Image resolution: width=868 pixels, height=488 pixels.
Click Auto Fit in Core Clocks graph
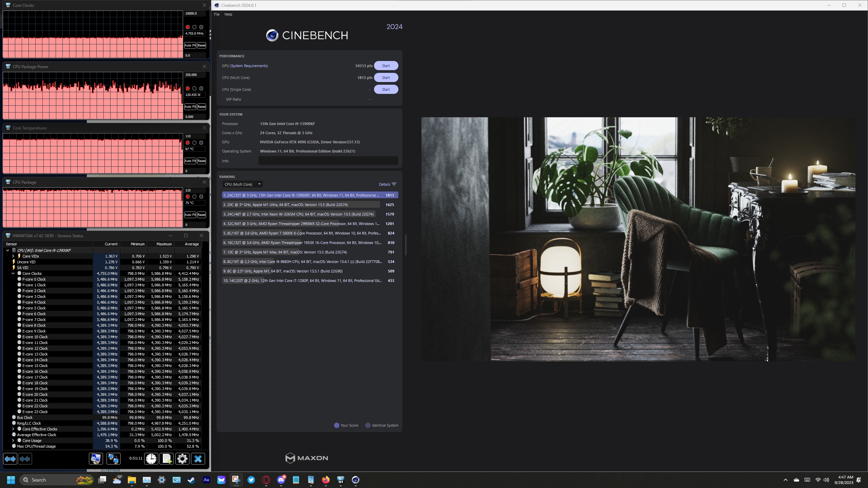click(190, 45)
